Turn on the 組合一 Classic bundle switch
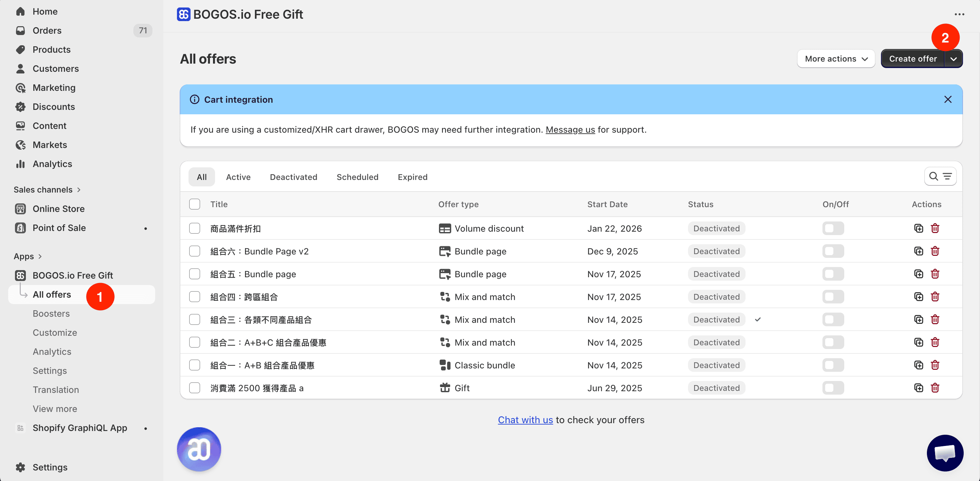 833,365
